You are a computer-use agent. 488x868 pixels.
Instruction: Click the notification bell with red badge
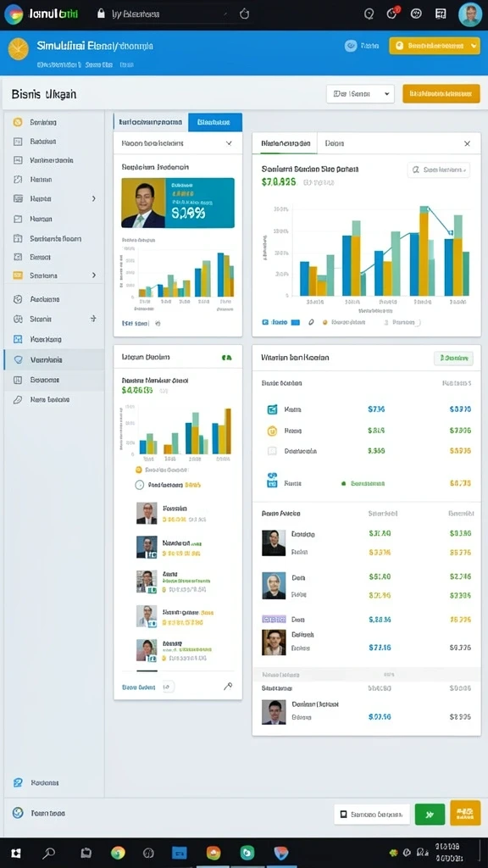(x=392, y=14)
